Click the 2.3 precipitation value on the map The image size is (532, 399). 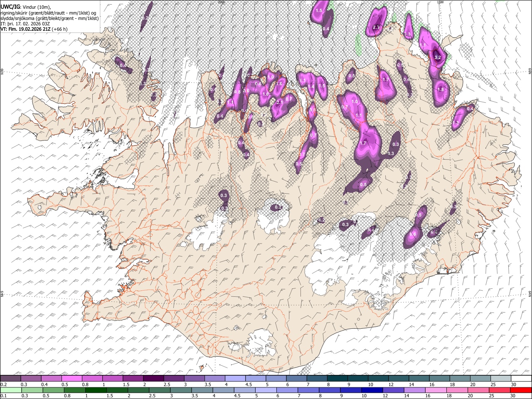coord(377,27)
